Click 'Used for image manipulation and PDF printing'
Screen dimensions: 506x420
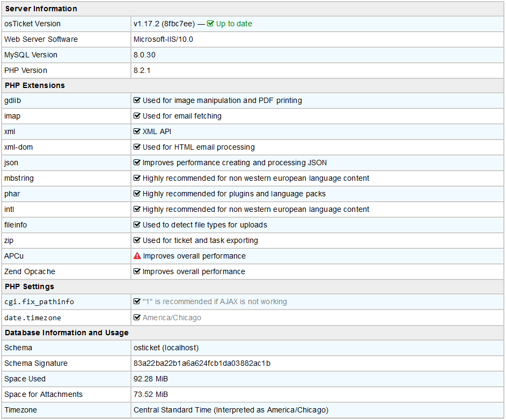(222, 100)
